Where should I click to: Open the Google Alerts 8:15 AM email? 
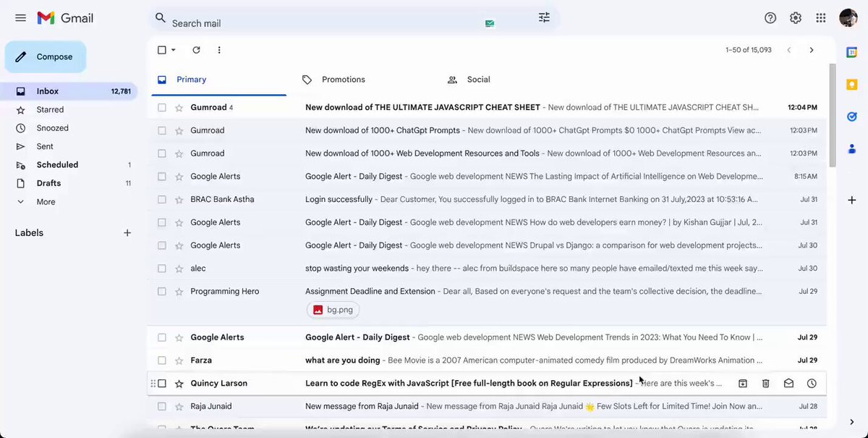tap(486, 177)
